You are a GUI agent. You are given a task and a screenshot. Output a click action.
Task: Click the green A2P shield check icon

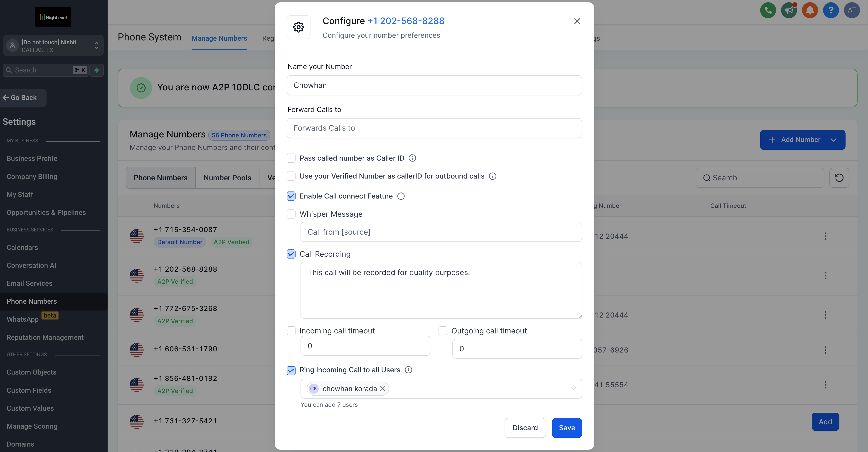[141, 88]
